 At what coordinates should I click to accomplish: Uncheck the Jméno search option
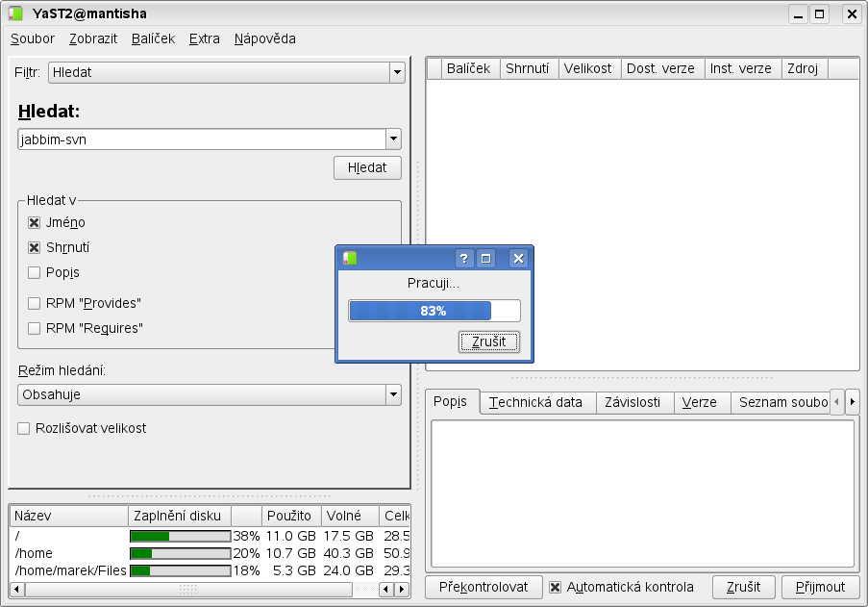coord(35,222)
